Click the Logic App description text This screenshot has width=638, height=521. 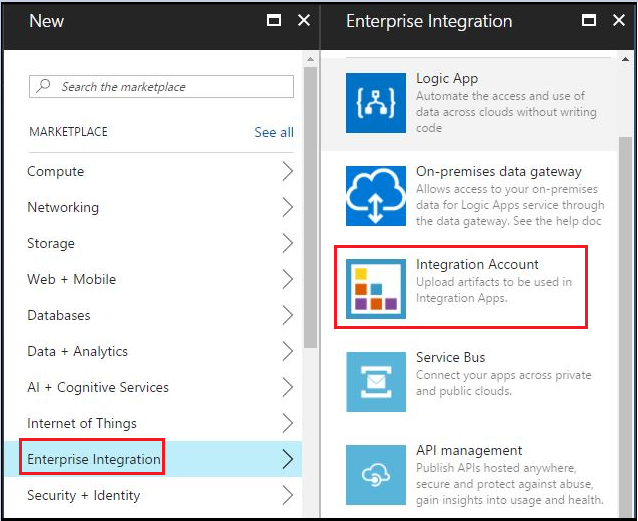pyautogui.click(x=506, y=112)
